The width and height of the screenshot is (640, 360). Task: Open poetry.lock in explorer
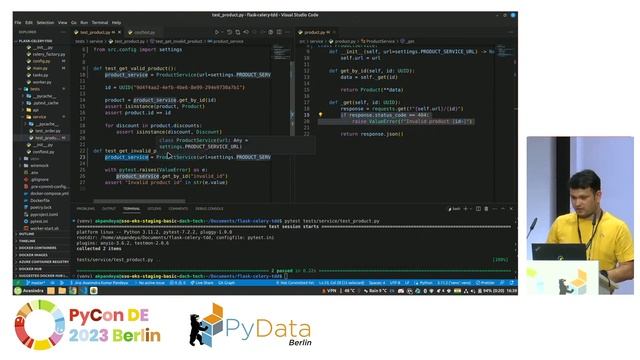pos(41,207)
